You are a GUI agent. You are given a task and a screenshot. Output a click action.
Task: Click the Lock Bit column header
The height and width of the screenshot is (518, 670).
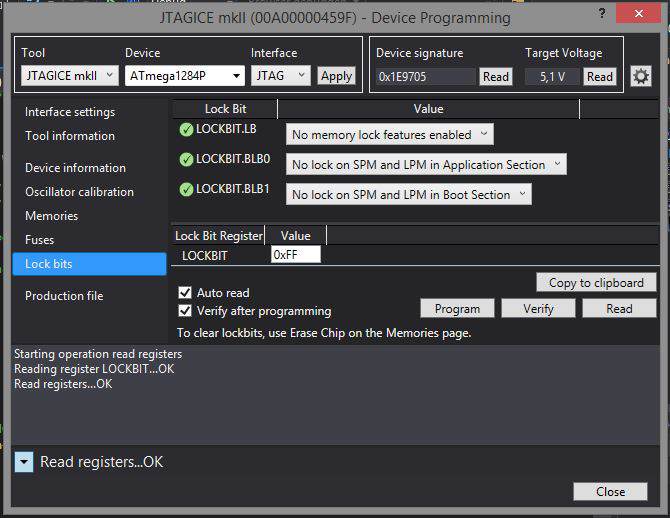pos(225,109)
